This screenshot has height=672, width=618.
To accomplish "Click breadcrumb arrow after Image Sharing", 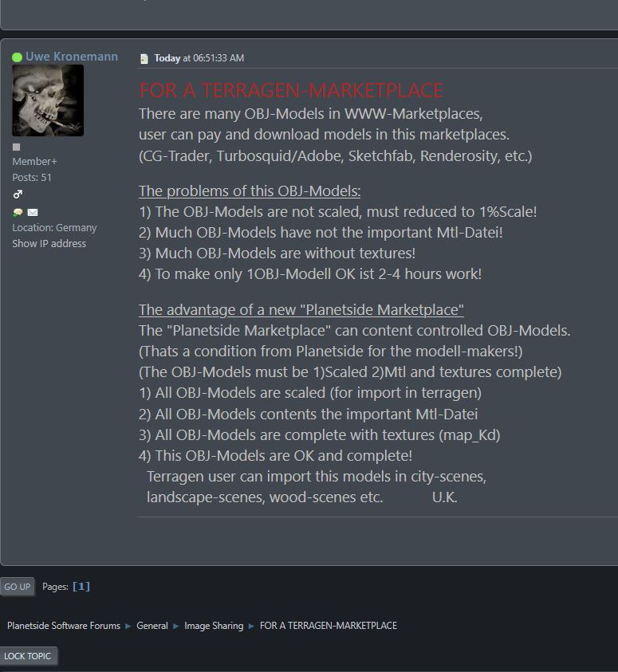I will 251,626.
